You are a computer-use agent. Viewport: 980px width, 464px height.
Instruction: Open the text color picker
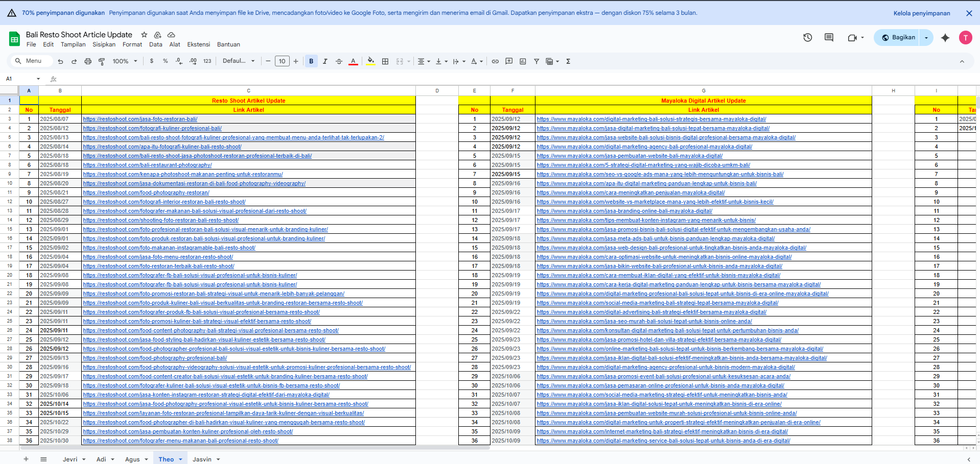(x=353, y=61)
